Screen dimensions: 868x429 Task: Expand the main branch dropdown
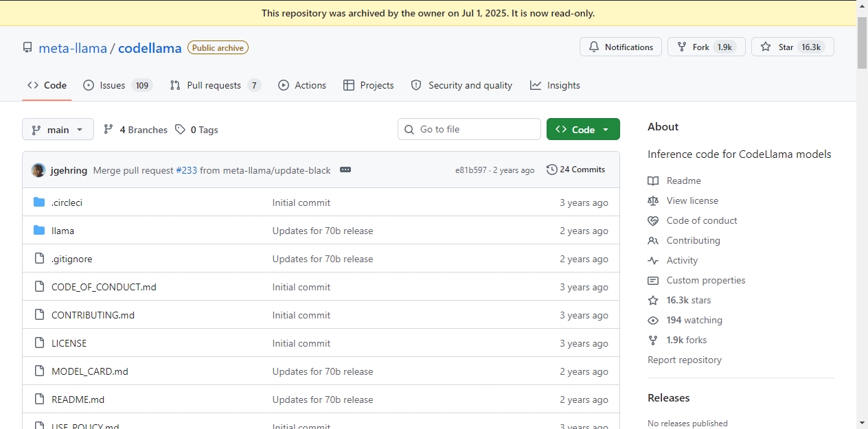58,129
